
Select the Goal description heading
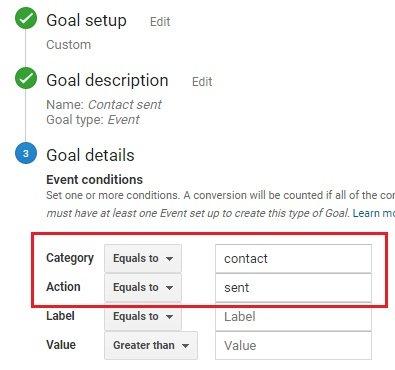point(107,81)
